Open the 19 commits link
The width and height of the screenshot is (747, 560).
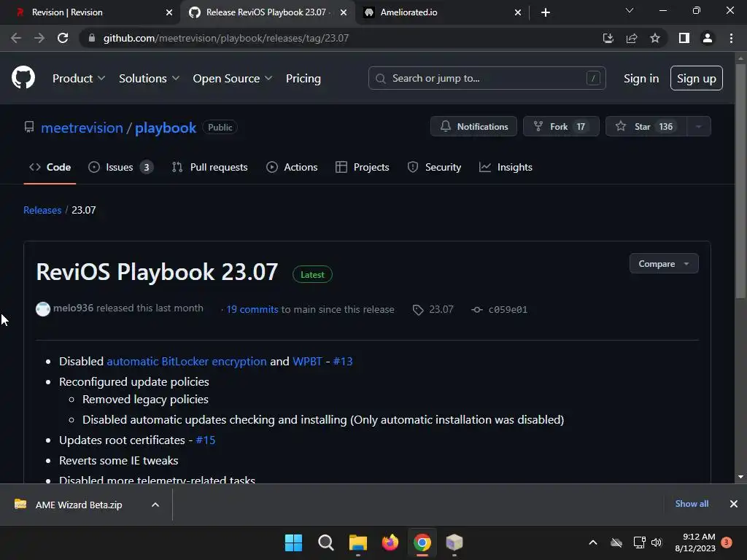252,309
